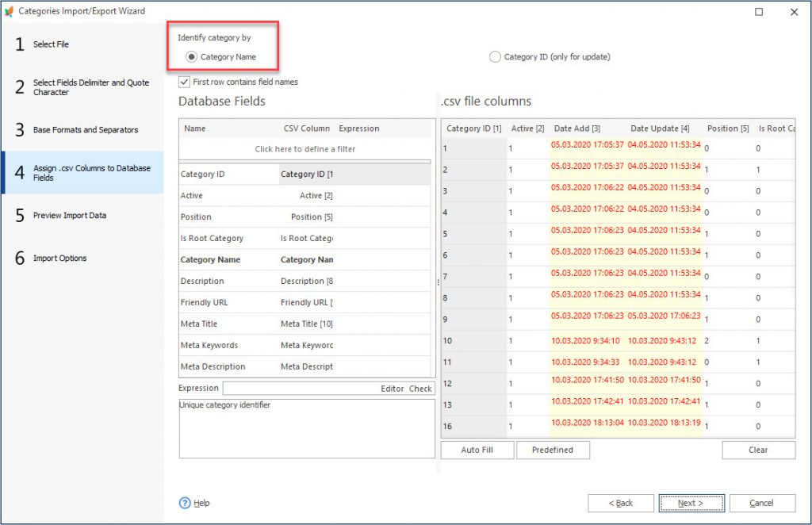Open Help using the question mark icon

coord(183,502)
